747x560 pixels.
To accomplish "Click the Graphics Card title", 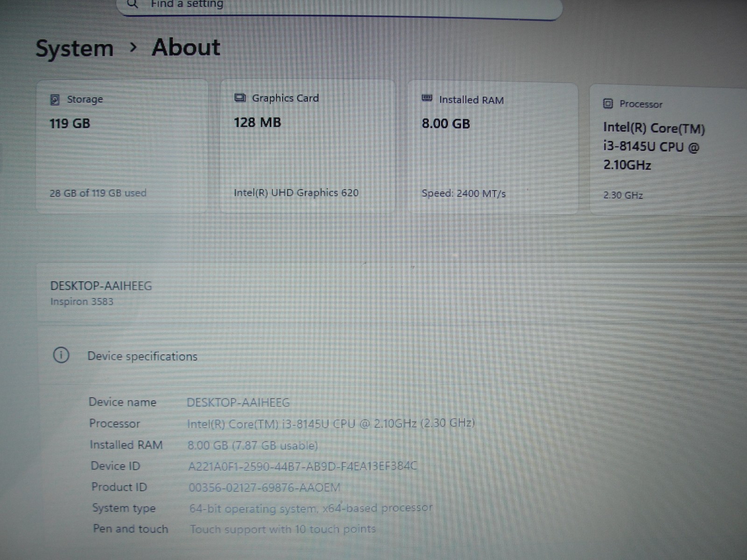I will [285, 98].
